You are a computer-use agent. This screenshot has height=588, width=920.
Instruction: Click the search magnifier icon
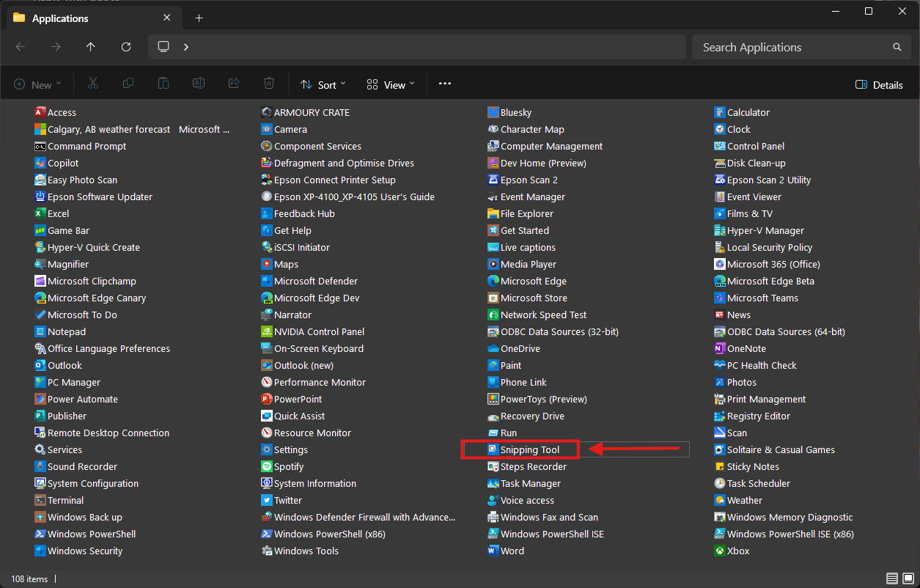[897, 47]
